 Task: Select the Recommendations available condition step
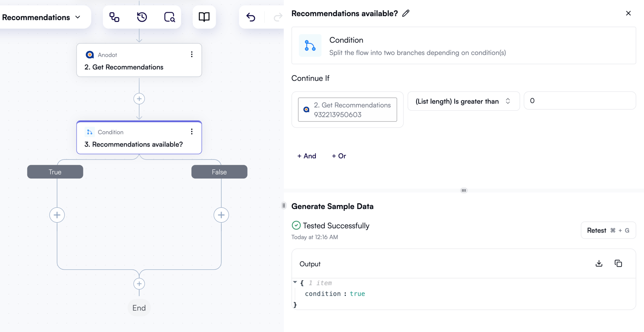pyautogui.click(x=139, y=137)
